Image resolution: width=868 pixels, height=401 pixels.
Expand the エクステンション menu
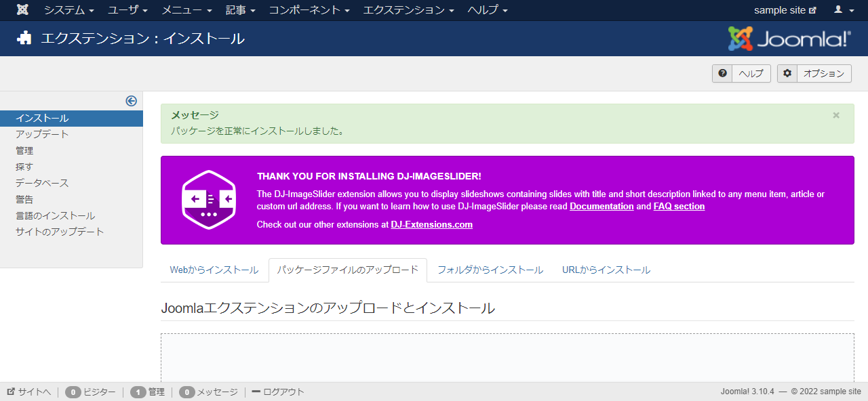pos(408,10)
